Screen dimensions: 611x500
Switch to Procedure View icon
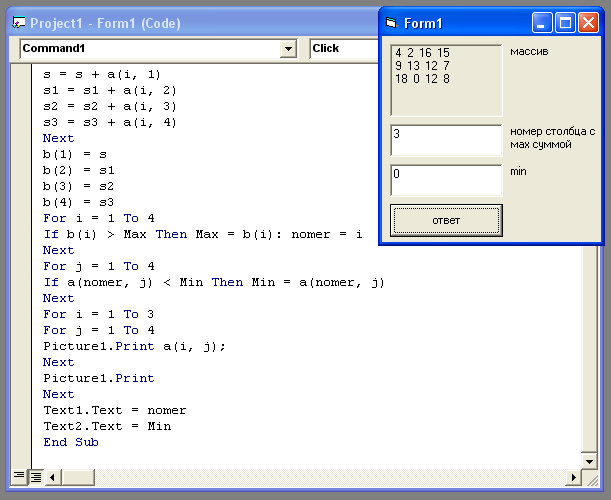tap(19, 476)
